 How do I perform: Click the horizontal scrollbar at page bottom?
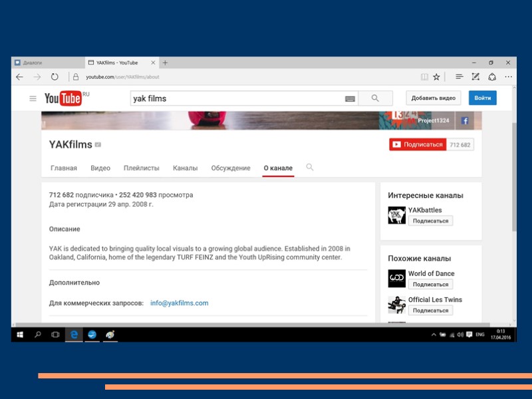pos(253,325)
